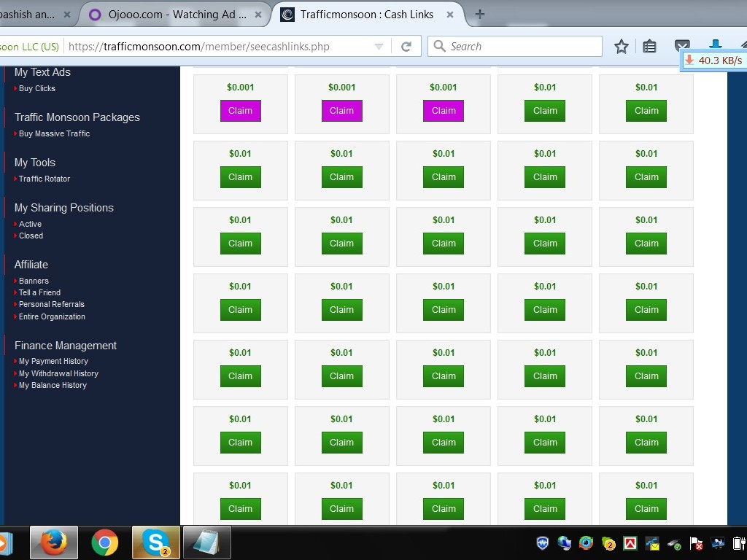The width and height of the screenshot is (747, 560).
Task: Go to Personal Referrals in Affiliate section
Action: tap(52, 304)
